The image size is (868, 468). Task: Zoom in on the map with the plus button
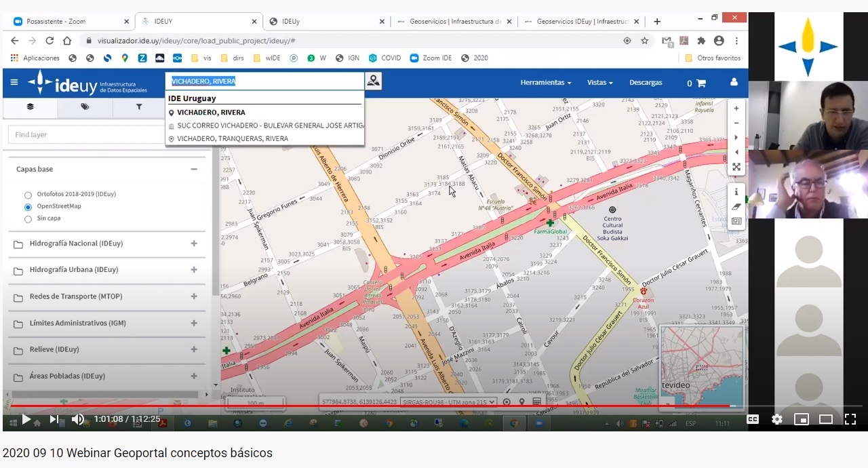[x=736, y=109]
